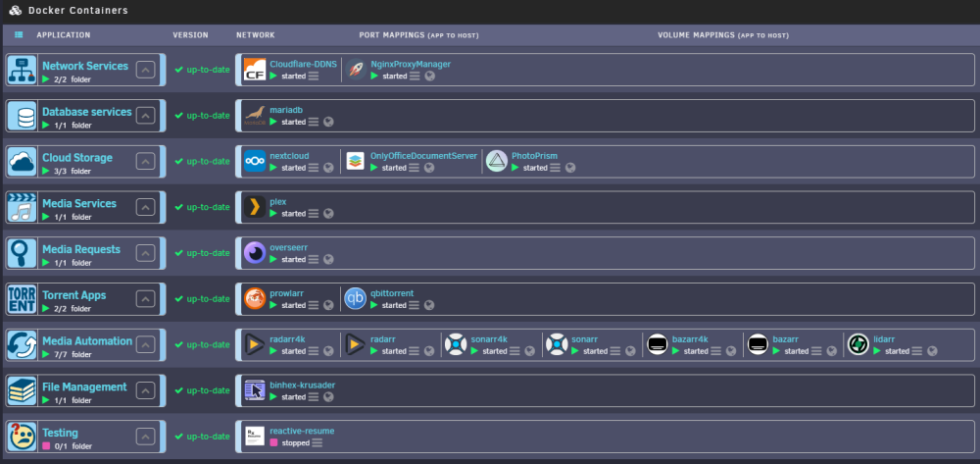Click the prowlarr container name

point(286,293)
